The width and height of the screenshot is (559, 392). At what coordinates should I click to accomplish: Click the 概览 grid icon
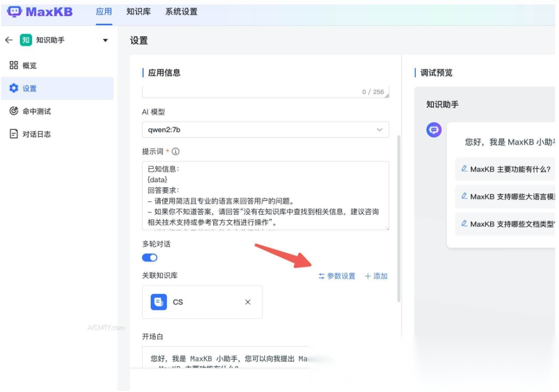14,65
